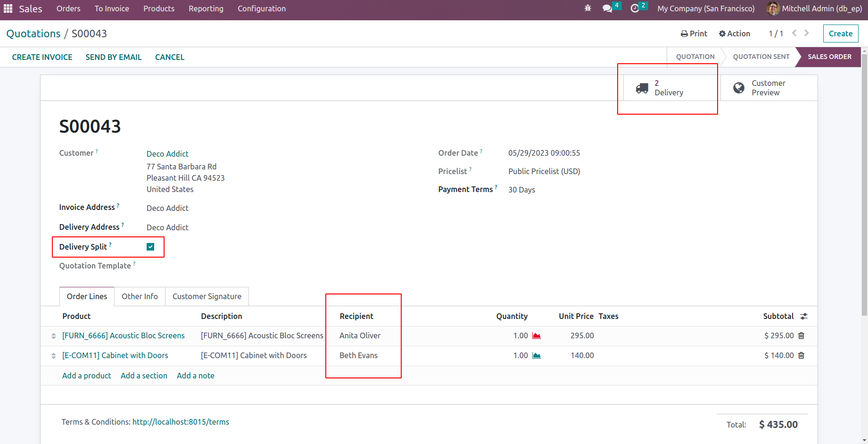The width and height of the screenshot is (868, 444).
Task: Open the debug bug icon
Action: (587, 8)
